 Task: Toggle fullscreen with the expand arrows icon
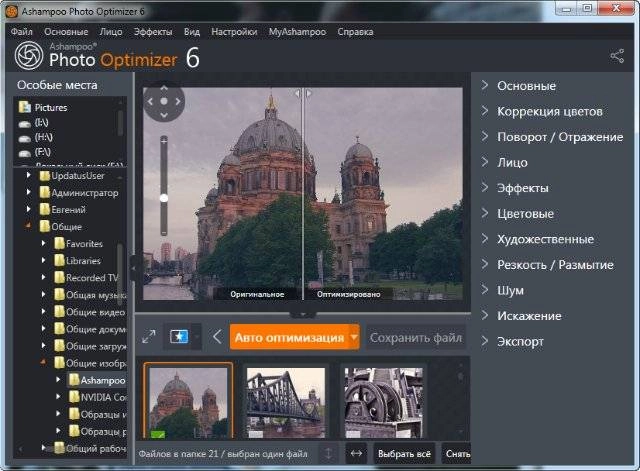149,337
